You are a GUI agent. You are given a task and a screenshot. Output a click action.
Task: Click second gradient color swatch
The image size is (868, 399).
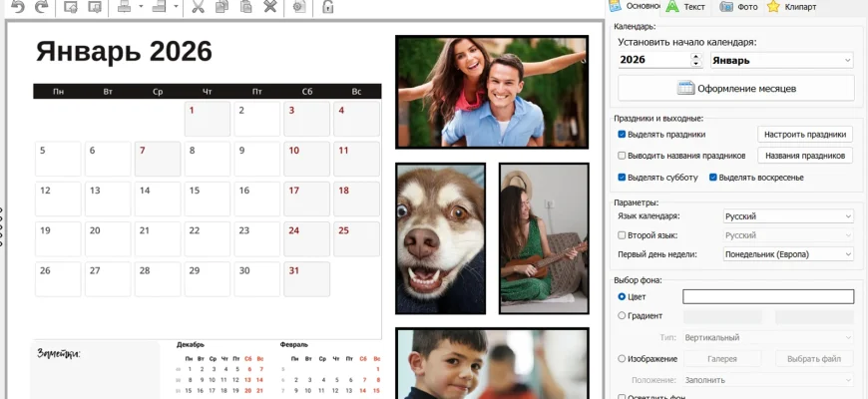pyautogui.click(x=814, y=316)
